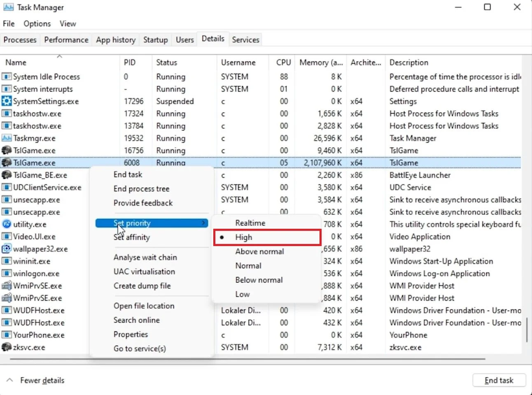Screen dimensions: 532x395
Task: Switch to the Performance tab
Action: [x=66, y=40]
